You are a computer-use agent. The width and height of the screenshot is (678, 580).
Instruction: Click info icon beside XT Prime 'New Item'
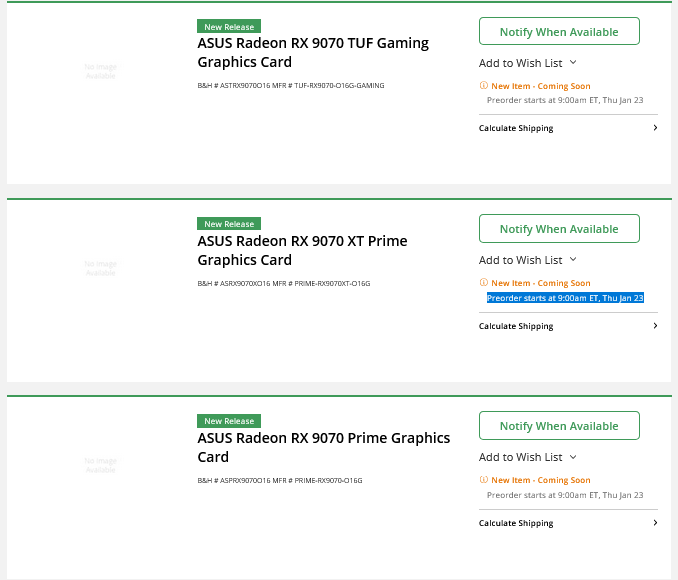coord(483,284)
